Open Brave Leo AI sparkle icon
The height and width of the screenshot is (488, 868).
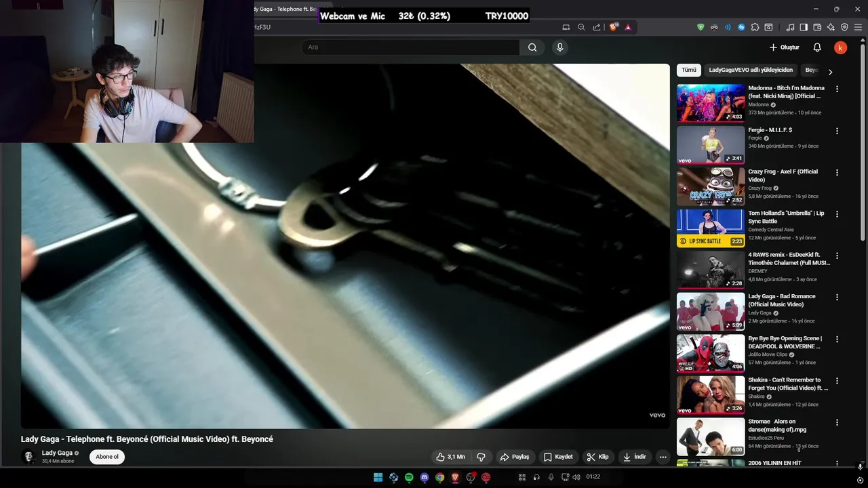[831, 27]
